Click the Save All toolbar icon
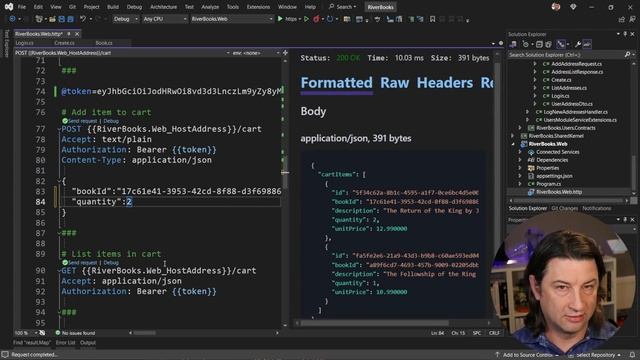Image resolution: width=640 pixels, height=360 pixels. click(70, 19)
